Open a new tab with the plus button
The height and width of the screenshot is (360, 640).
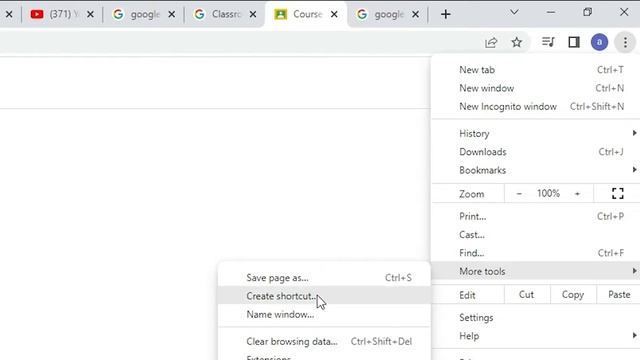pyautogui.click(x=446, y=14)
